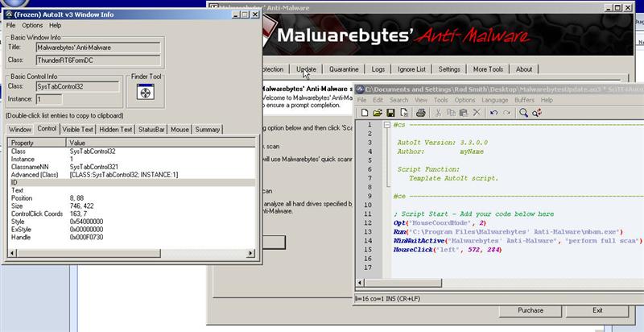
Task: Click the Undo arrow icon in SciTE
Action: click(493, 113)
